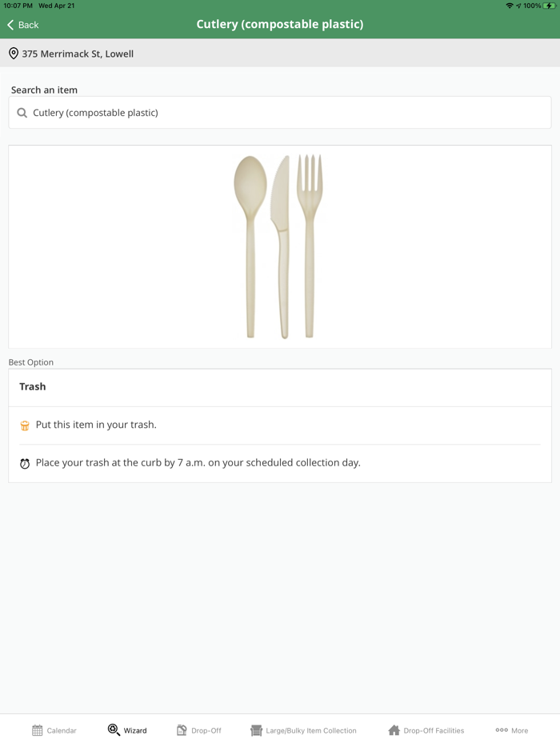Viewport: 560px width, 747px height.
Task: Tap the compostable cutlery image
Action: tap(279, 246)
